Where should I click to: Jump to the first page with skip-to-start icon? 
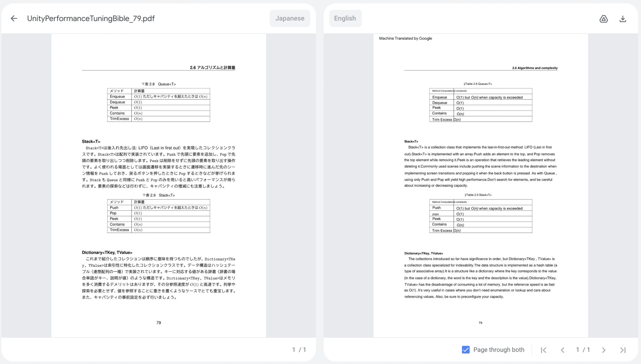544,350
